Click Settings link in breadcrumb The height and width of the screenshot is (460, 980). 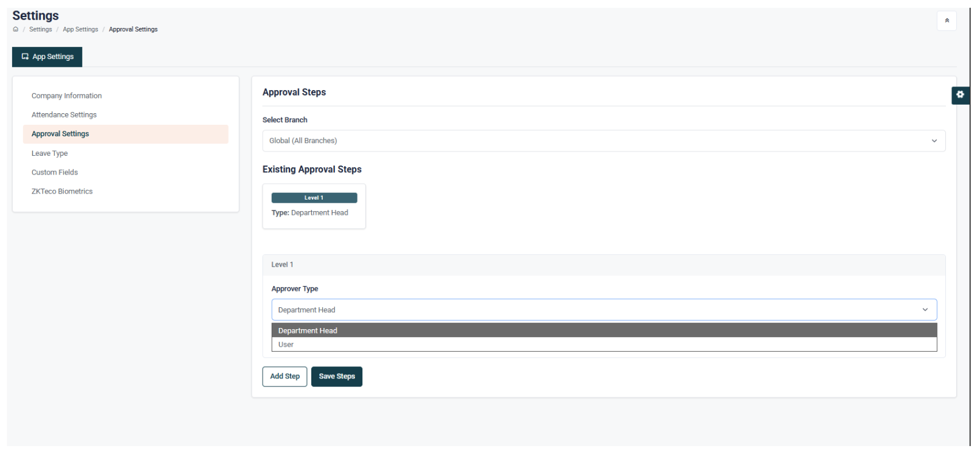[x=41, y=29]
